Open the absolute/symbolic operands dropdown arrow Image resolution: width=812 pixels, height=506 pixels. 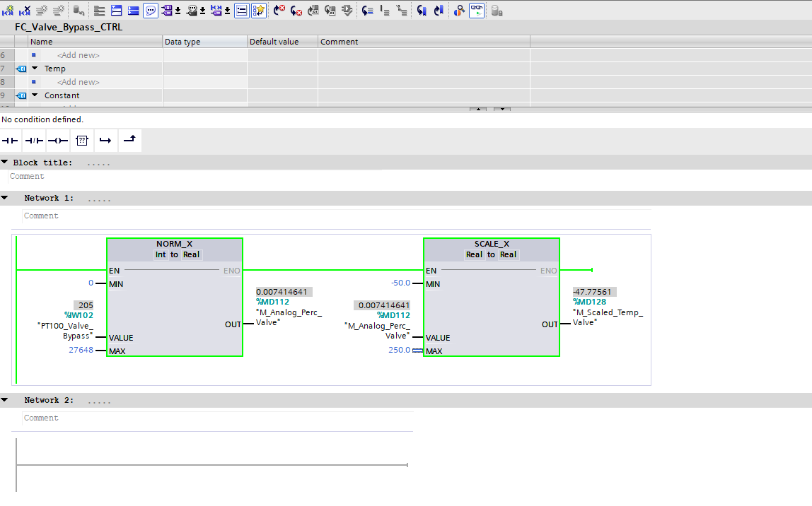[x=178, y=11]
